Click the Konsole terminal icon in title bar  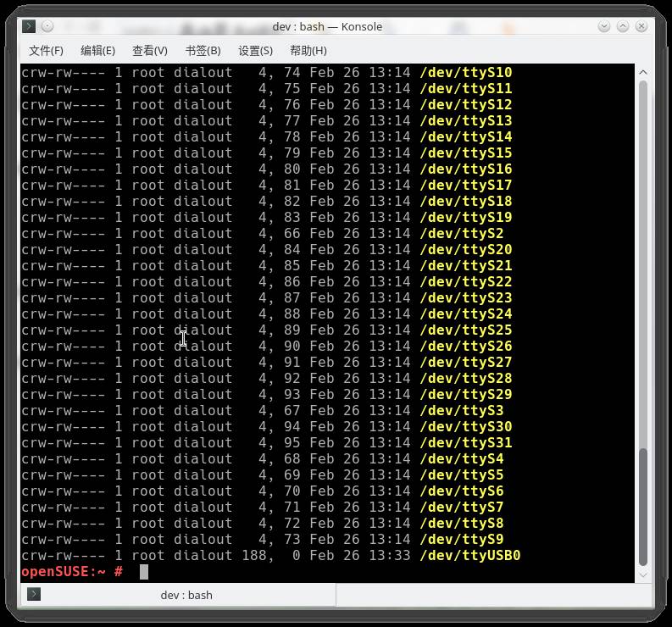click(x=29, y=26)
